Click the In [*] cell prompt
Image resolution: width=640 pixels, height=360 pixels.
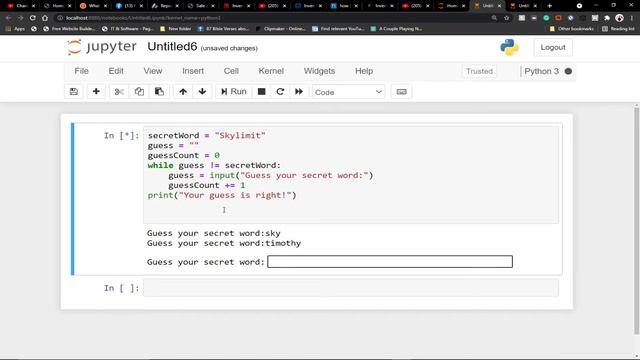tap(121, 136)
